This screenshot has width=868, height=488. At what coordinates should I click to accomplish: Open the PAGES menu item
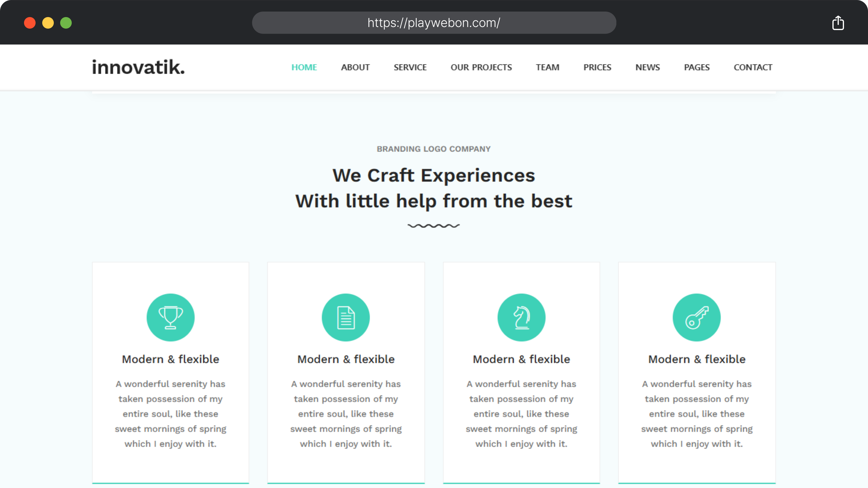(696, 67)
